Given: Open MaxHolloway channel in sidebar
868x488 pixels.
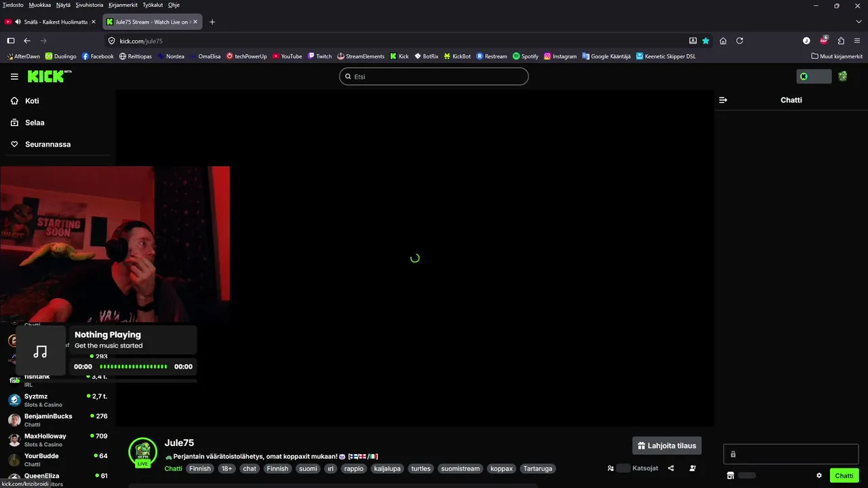Looking at the screenshot, I should pos(57,440).
